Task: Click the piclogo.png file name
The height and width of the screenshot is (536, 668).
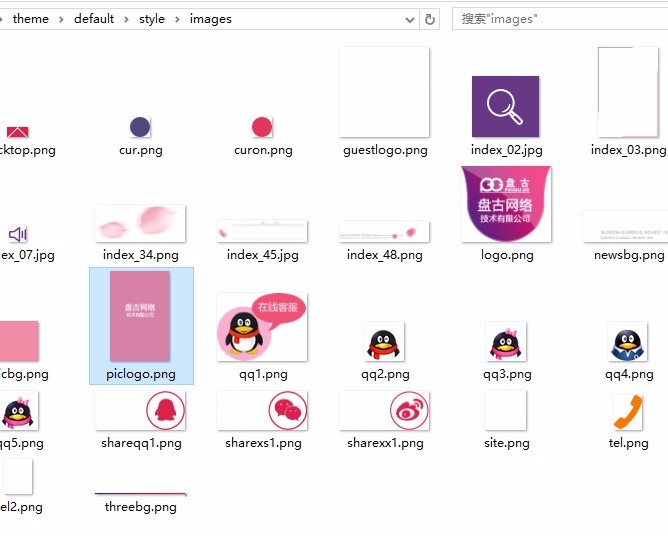Action: tap(141, 374)
